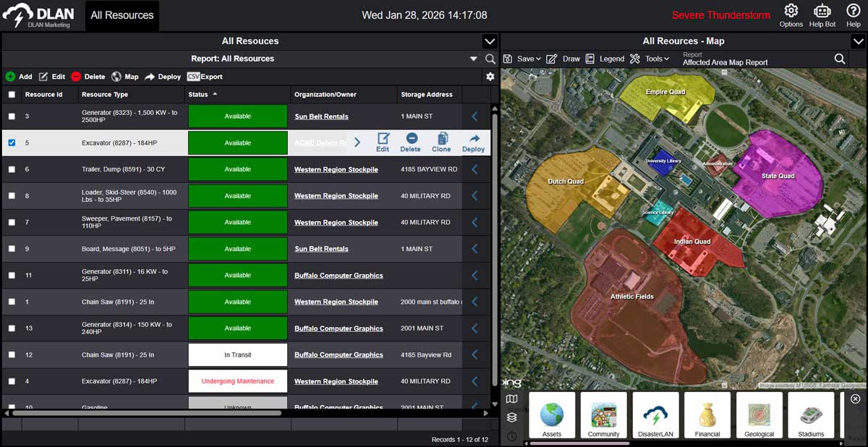Uncheck the Excavator resource 5 checkbox
The height and width of the screenshot is (447, 868).
pyautogui.click(x=12, y=142)
